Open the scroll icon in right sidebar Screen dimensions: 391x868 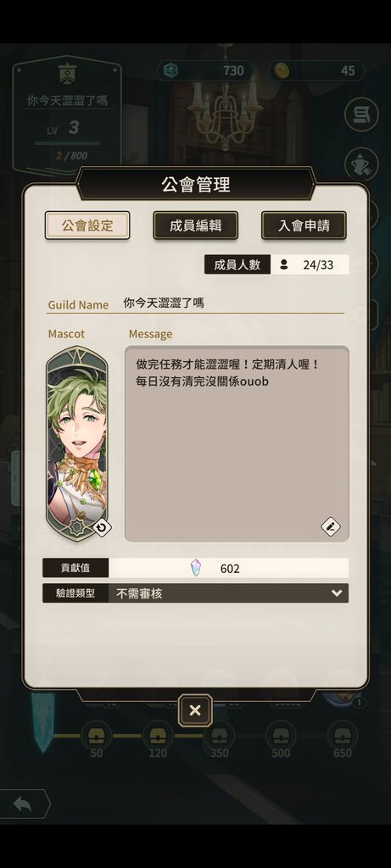click(x=361, y=114)
